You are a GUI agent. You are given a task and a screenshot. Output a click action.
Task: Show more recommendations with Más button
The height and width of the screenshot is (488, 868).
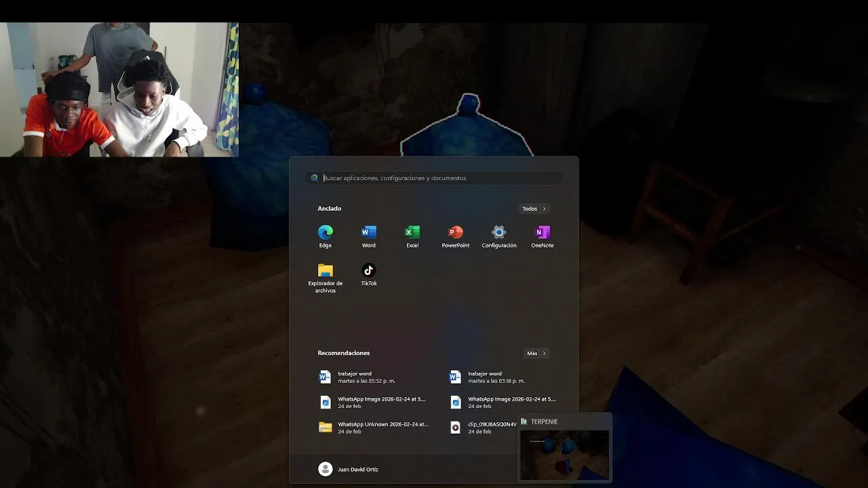[x=536, y=353]
